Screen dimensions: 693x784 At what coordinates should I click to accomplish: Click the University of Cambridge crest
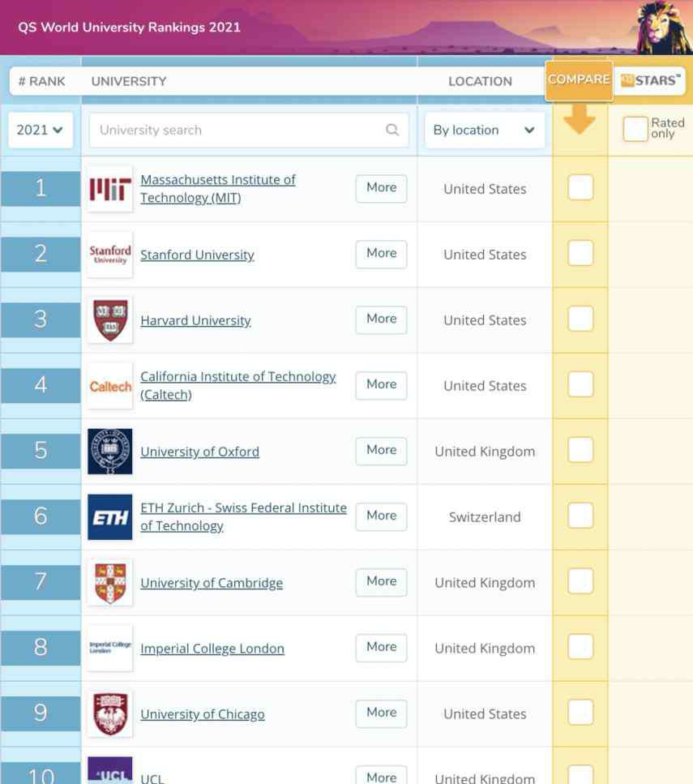(x=110, y=582)
